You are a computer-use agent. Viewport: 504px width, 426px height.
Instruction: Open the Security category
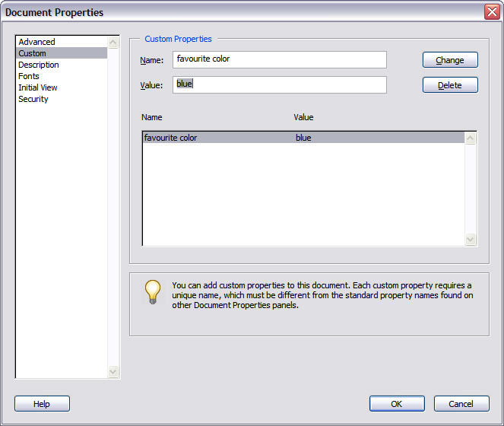33,99
